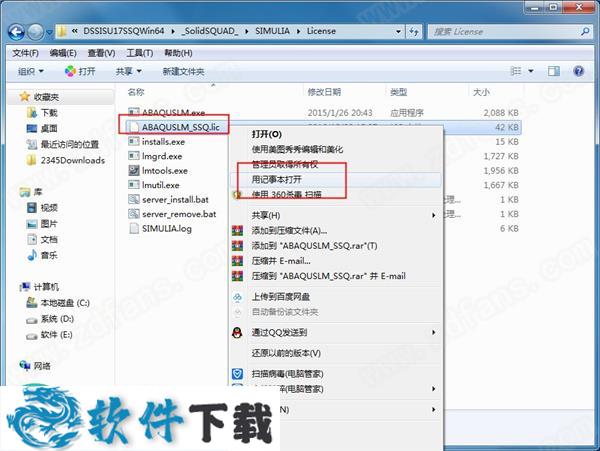The width and height of the screenshot is (600, 451).
Task: Open the recent locations dropdown arrow
Action: pyautogui.click(x=49, y=33)
